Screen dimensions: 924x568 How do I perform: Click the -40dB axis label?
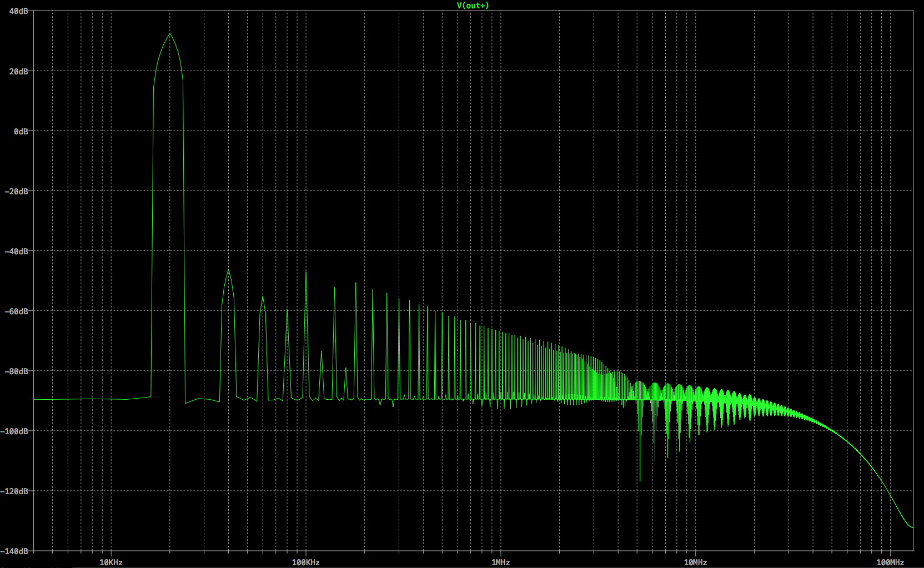(17, 251)
